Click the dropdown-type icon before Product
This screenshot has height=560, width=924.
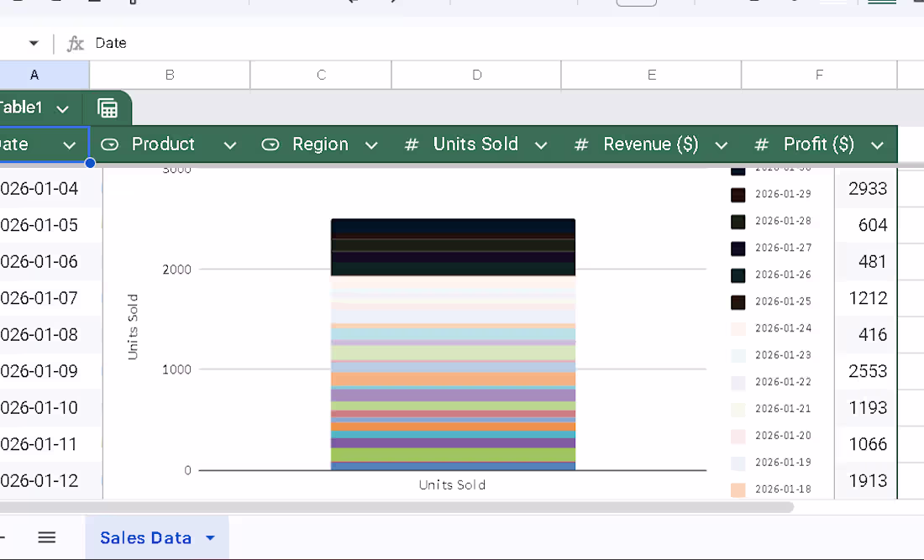point(109,144)
